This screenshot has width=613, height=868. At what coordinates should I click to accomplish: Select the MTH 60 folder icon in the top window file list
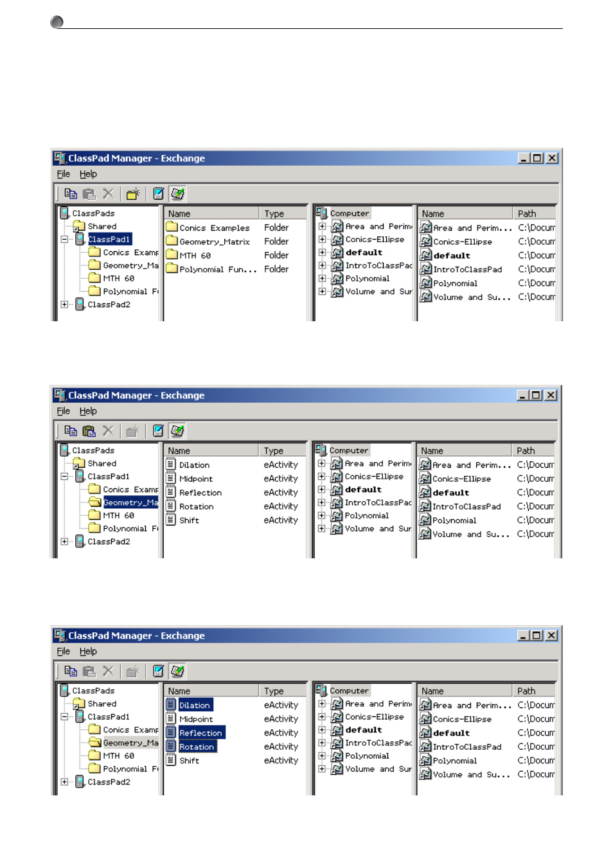point(172,254)
